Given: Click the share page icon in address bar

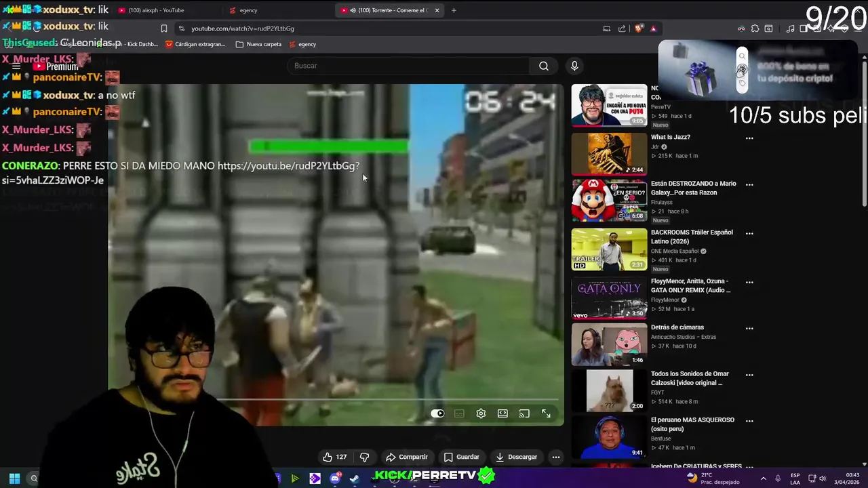Looking at the screenshot, I should [622, 28].
